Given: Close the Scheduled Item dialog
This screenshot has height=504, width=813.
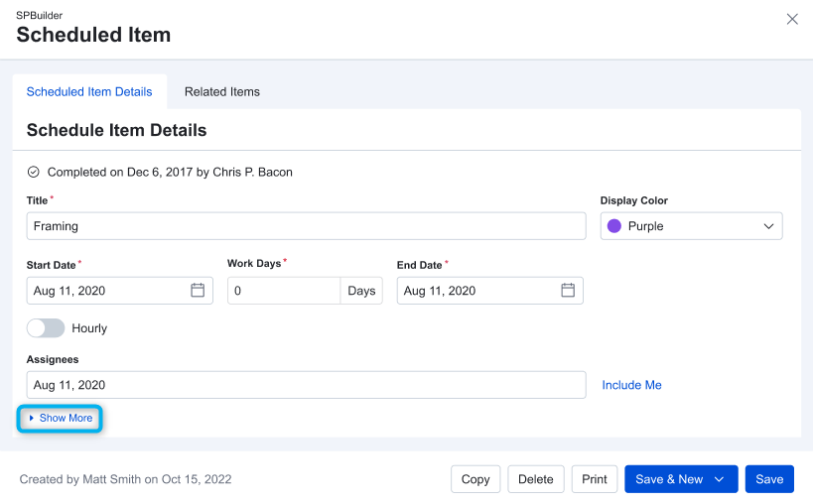Looking at the screenshot, I should pyautogui.click(x=792, y=19).
